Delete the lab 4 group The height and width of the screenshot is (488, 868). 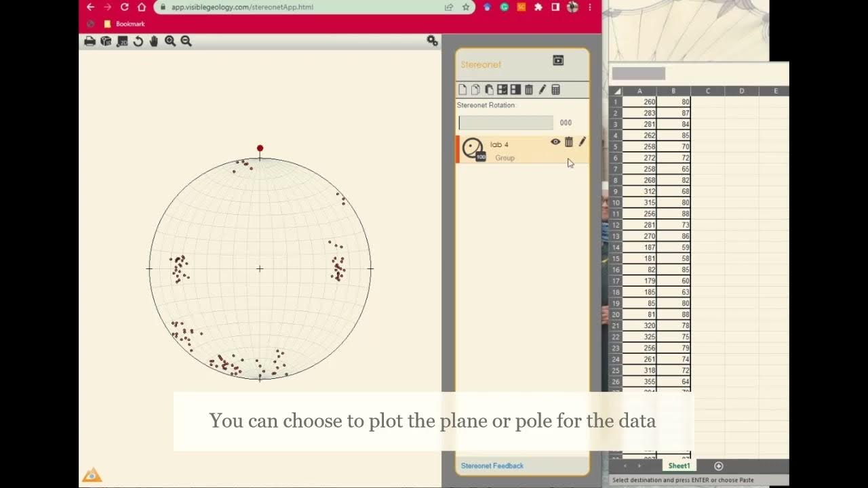pyautogui.click(x=569, y=142)
